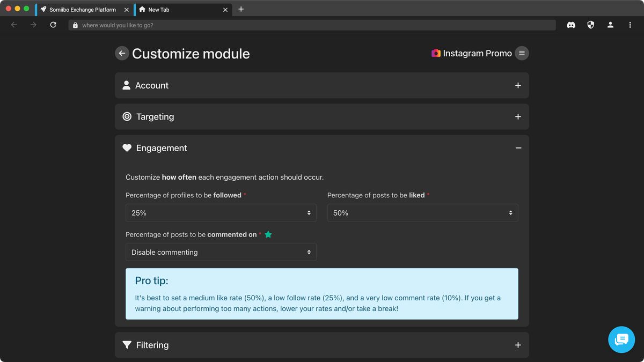Open the live chat bubble
The width and height of the screenshot is (644, 362).
(x=621, y=339)
